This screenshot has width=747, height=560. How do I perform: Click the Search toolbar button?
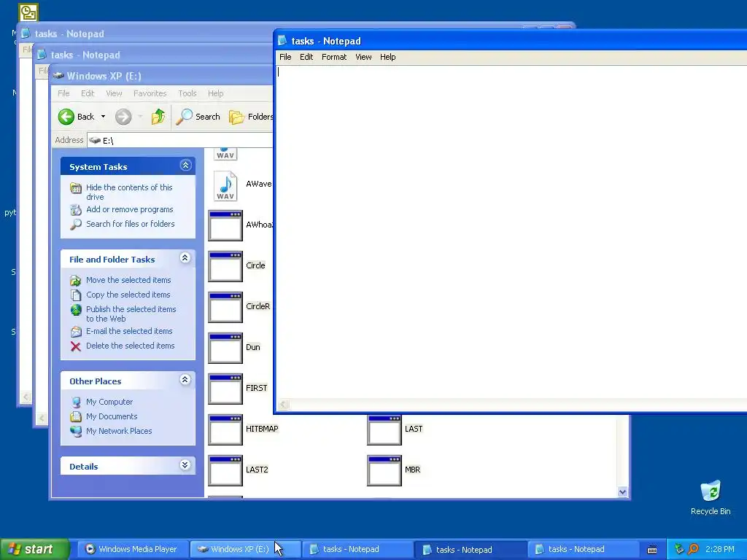pos(198,117)
